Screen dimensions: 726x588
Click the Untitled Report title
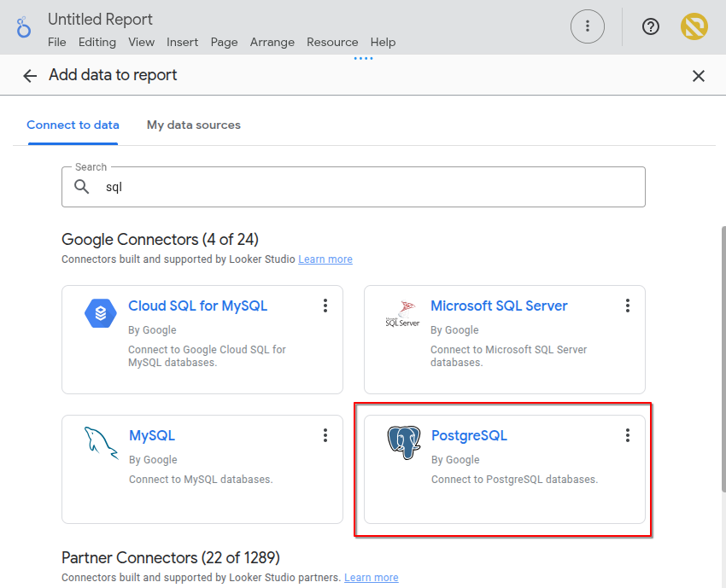pyautogui.click(x=100, y=20)
